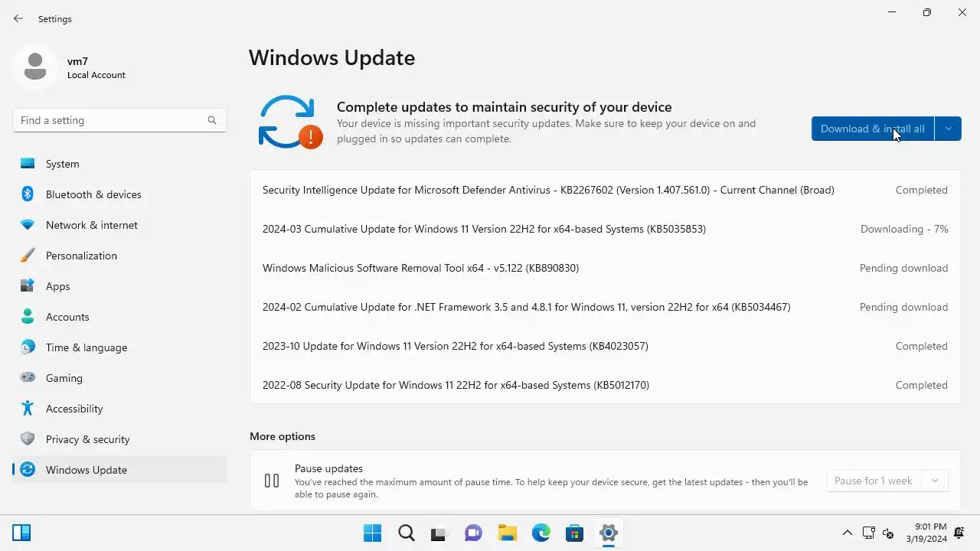Select Privacy & security in the sidebar

[119, 439]
